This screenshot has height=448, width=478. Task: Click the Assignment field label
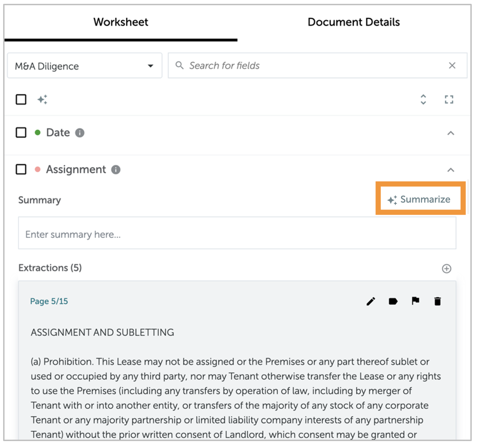tap(76, 169)
